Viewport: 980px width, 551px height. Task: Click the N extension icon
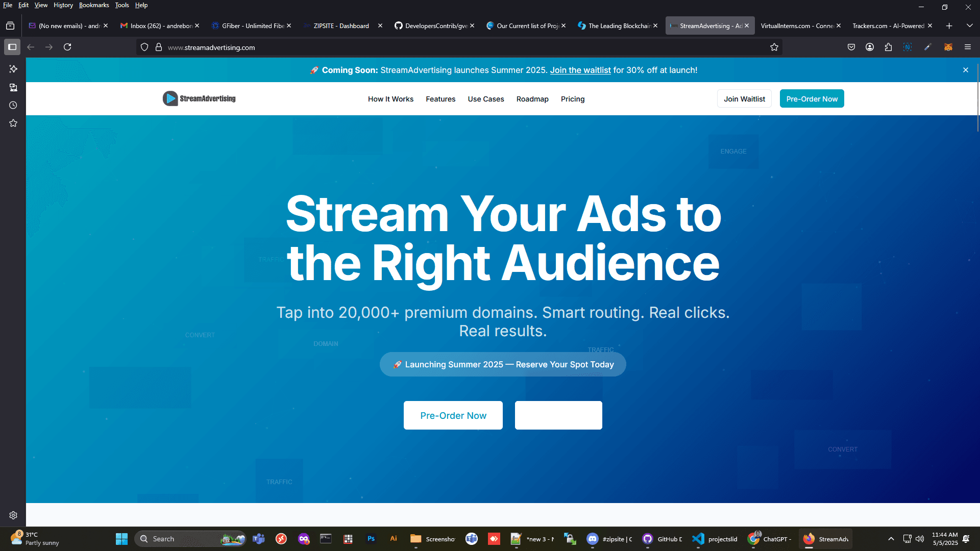pos(908,47)
